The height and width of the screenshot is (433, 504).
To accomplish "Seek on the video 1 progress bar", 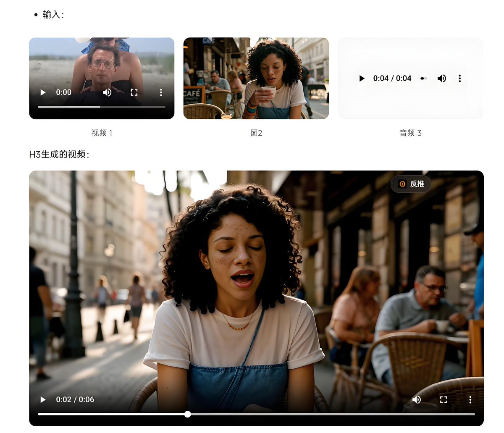I will [x=102, y=107].
